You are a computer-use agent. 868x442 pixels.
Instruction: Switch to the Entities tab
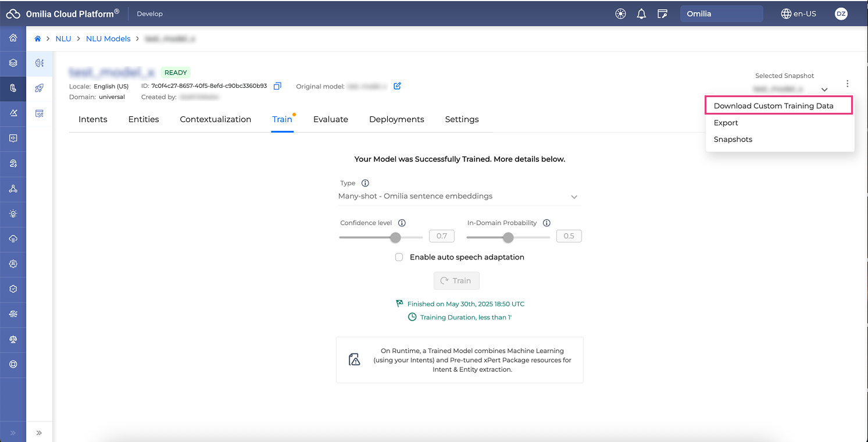click(x=144, y=119)
